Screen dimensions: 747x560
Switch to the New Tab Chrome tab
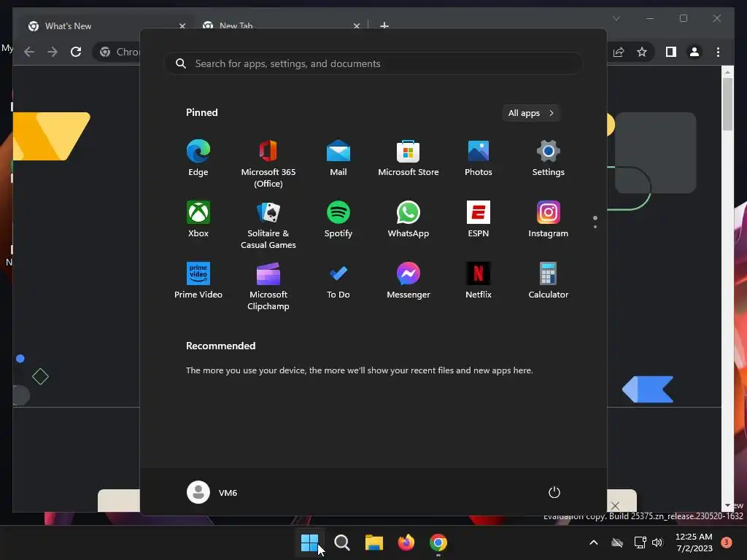(x=281, y=26)
